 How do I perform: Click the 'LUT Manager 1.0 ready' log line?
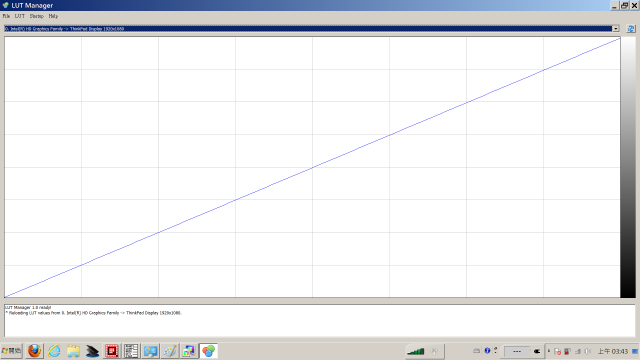[28, 307]
